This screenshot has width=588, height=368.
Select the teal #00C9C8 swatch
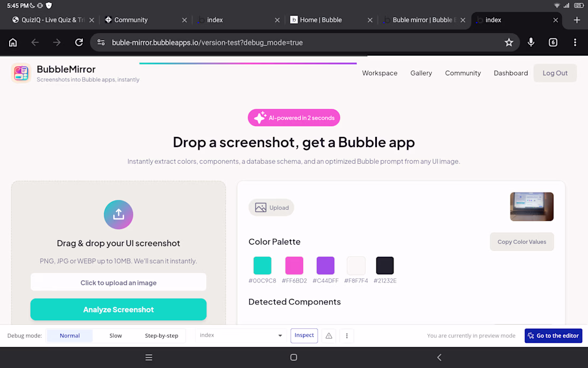262,266
